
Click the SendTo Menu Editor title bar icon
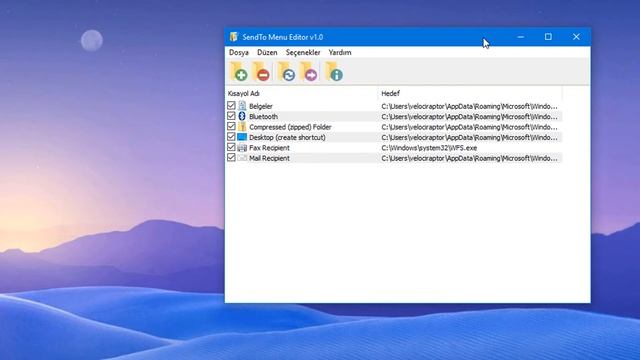coord(234,37)
